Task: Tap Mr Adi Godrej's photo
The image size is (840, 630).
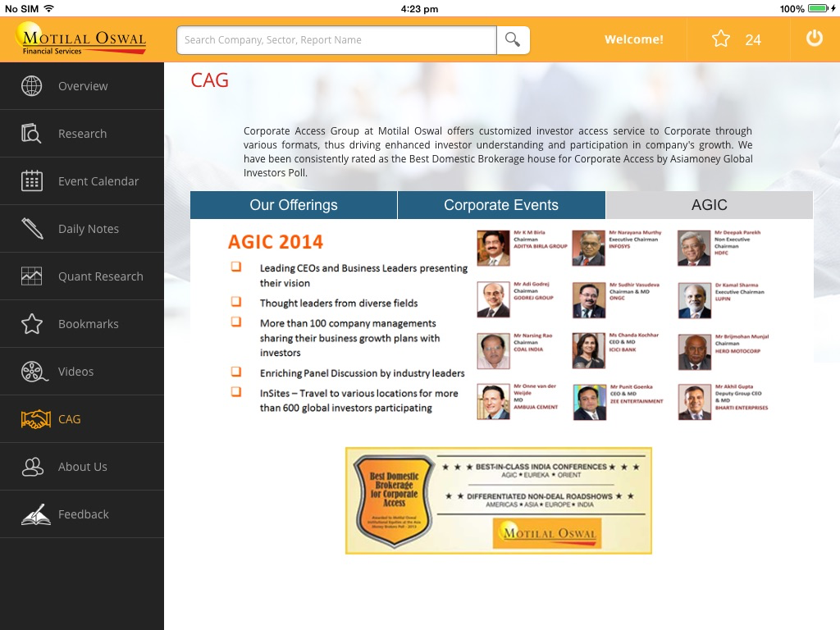Action: (x=493, y=300)
